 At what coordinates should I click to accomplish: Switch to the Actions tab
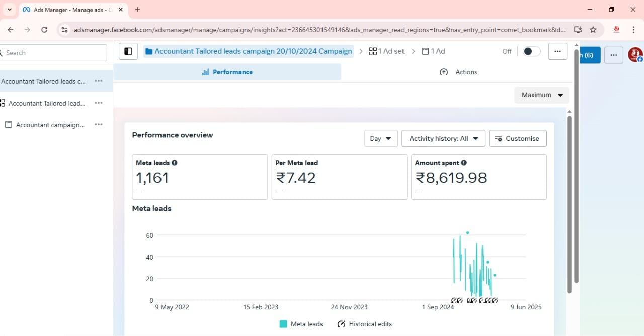pyautogui.click(x=458, y=72)
